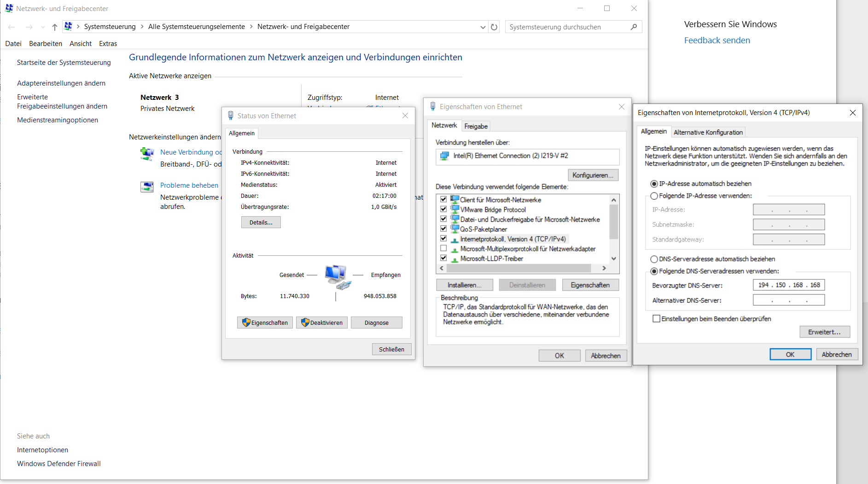This screenshot has height=484, width=868.
Task: Switch to the Freigabe tab
Action: click(476, 126)
